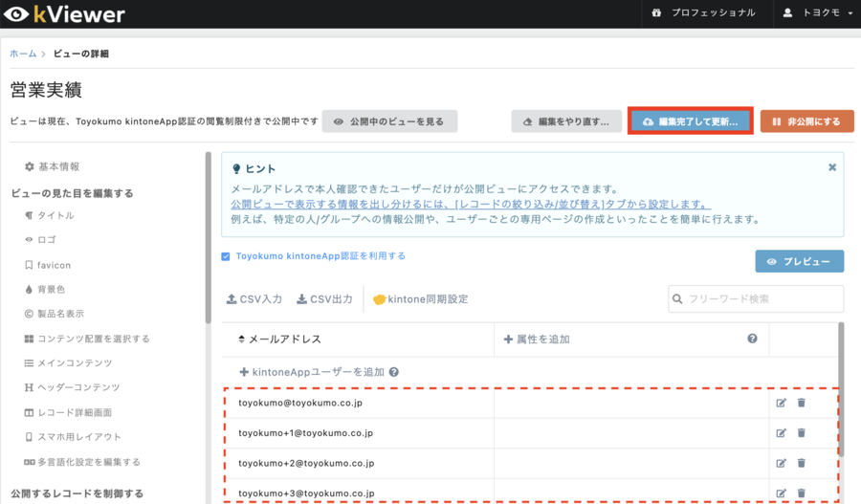
Task: Open favicon sidebar item
Action: pyautogui.click(x=48, y=265)
